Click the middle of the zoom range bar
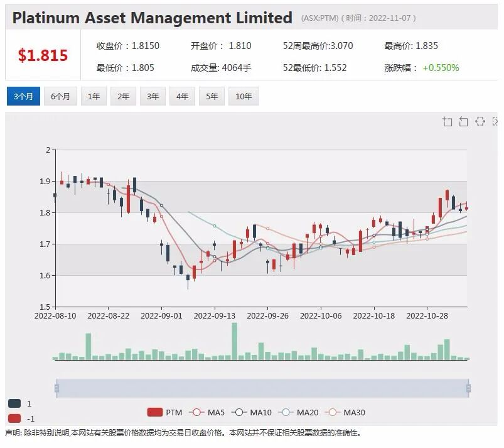This screenshot has width=504, height=448. (x=262, y=388)
